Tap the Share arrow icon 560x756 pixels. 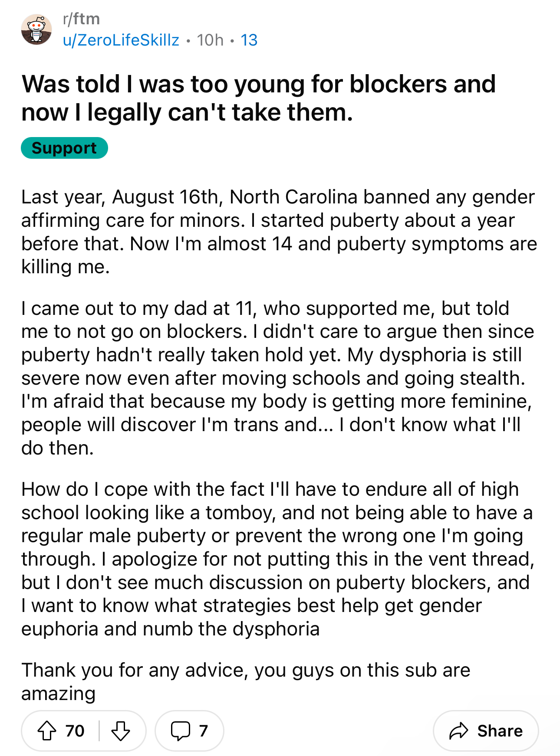click(459, 731)
